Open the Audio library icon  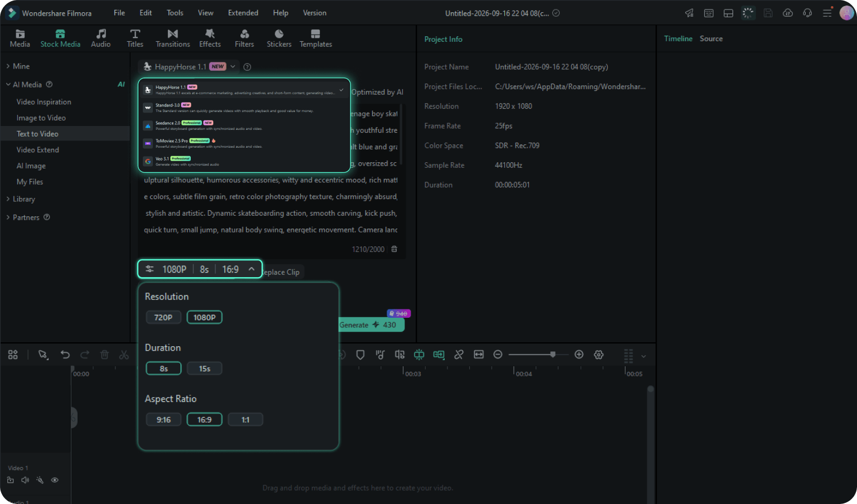101,34
